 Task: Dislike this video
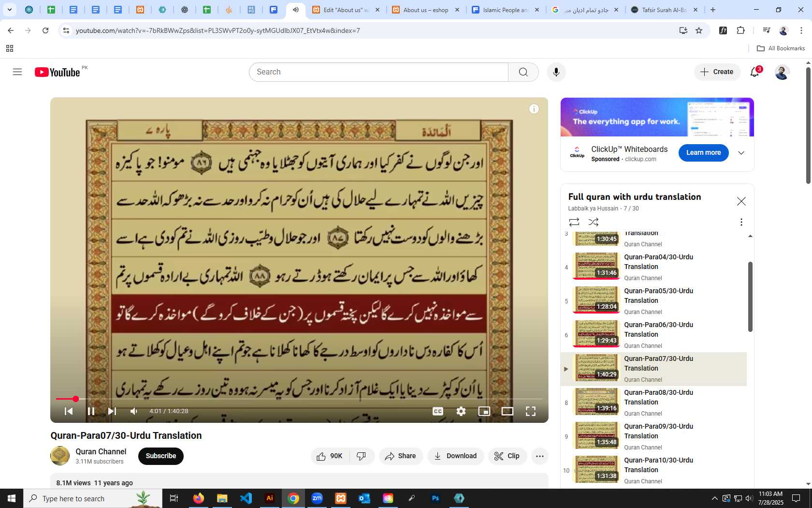(x=362, y=456)
